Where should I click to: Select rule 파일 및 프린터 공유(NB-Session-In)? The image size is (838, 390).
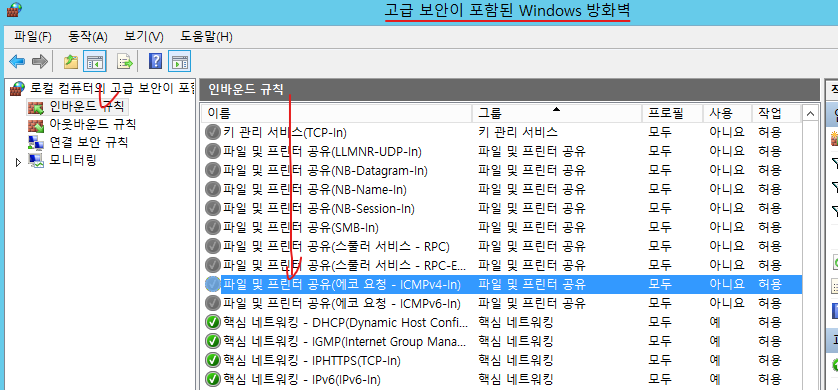tap(319, 208)
